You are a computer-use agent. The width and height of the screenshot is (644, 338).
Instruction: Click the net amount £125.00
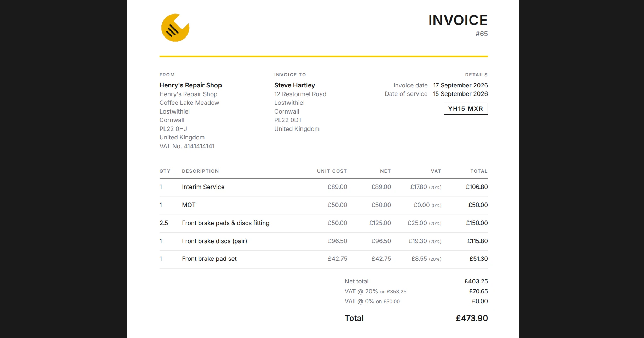(380, 223)
